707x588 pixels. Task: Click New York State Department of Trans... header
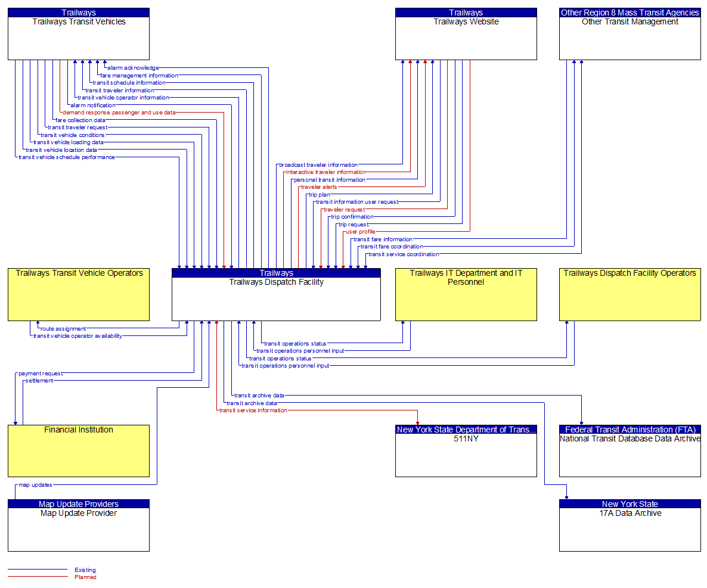point(466,430)
